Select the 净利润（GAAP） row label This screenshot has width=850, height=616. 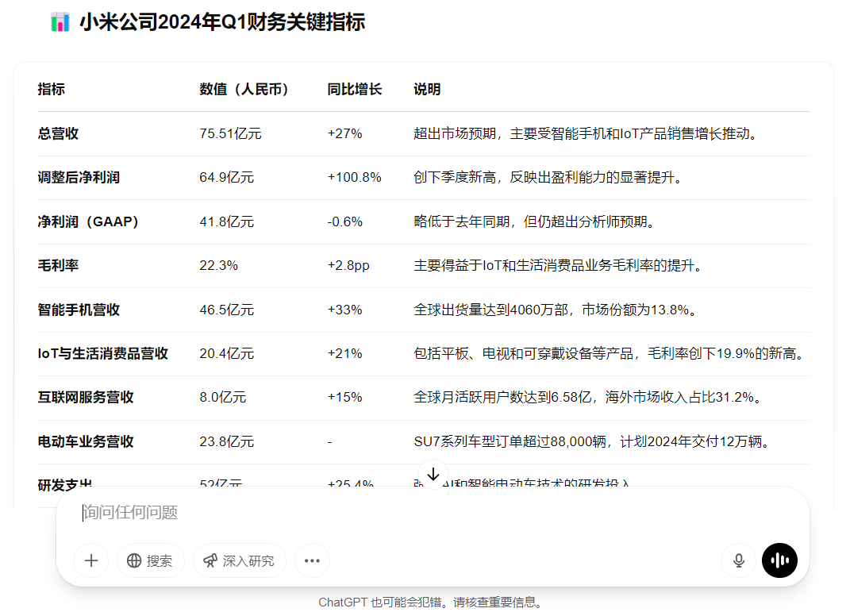click(x=88, y=221)
